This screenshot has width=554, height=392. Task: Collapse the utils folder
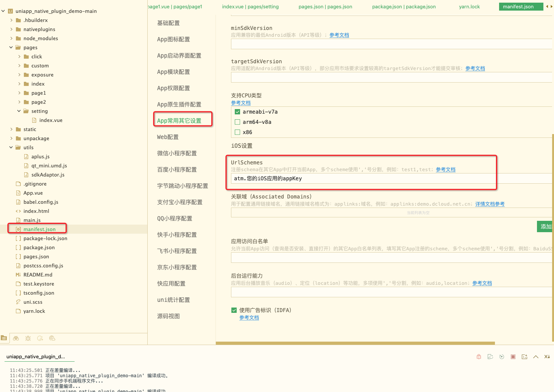pos(11,147)
